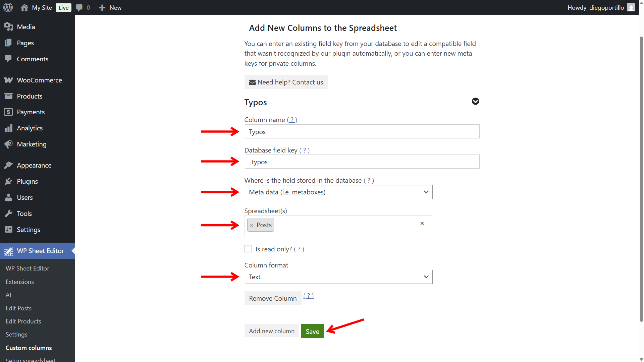
Task: Open the Plugins plug icon
Action: pos(8,181)
